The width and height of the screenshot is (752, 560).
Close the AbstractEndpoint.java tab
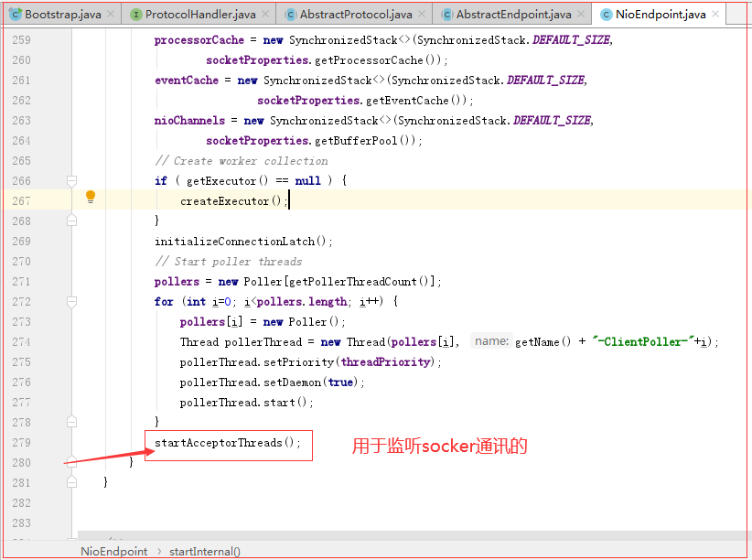pyautogui.click(x=581, y=15)
